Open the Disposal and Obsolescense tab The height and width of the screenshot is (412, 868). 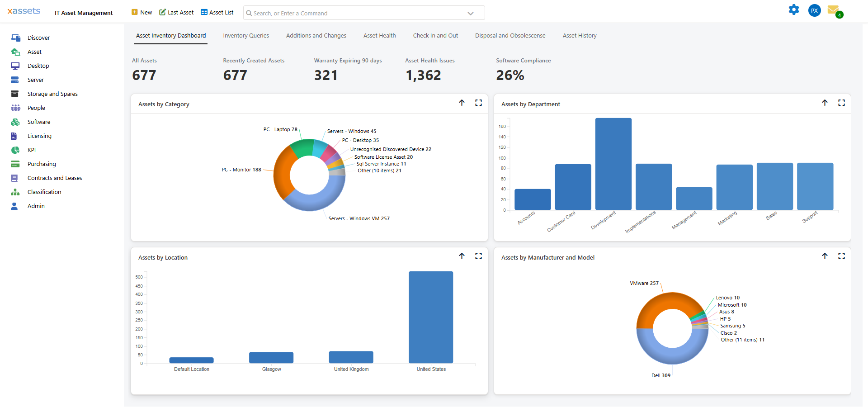[510, 35]
